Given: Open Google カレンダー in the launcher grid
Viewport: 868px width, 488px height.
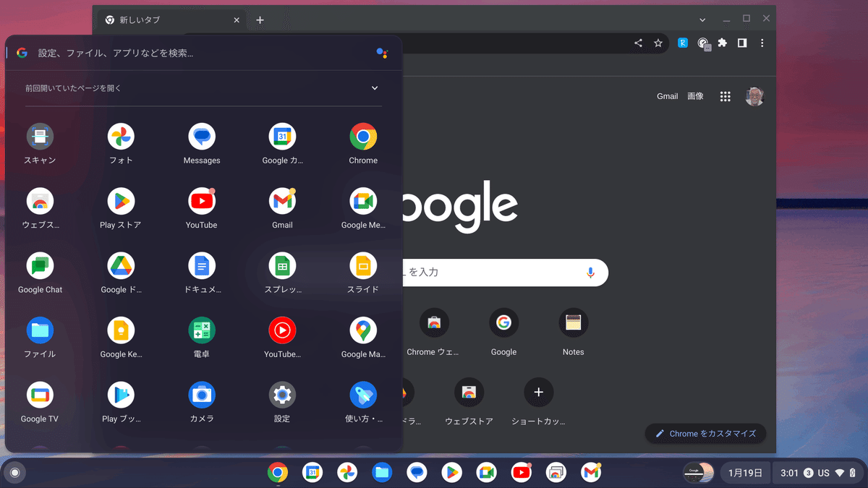Looking at the screenshot, I should [282, 137].
